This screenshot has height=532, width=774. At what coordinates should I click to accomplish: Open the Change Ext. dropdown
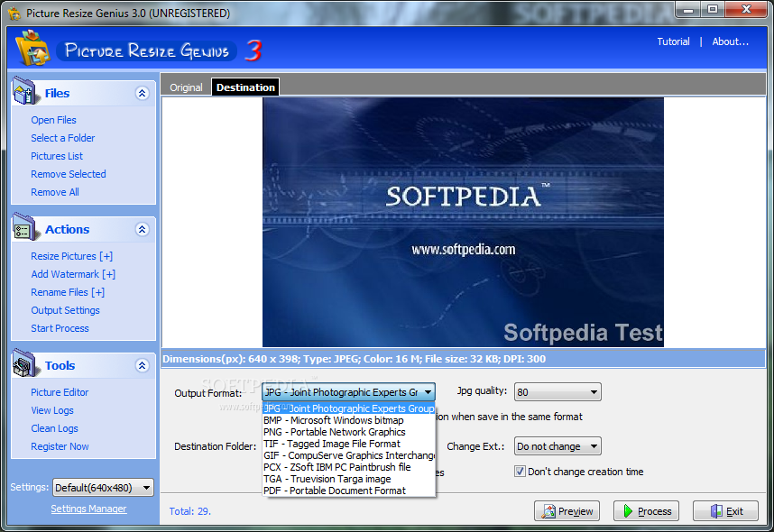pyautogui.click(x=557, y=446)
